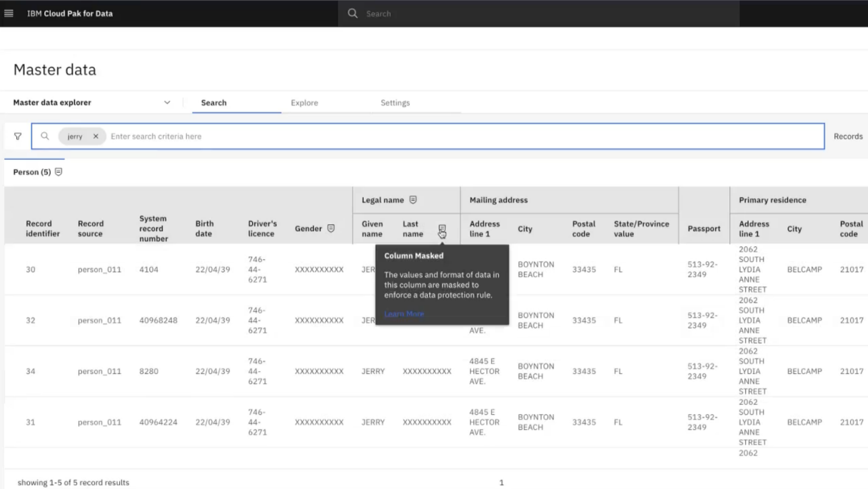
Task: Open the hamburger navigation menu
Action: coord(9,14)
